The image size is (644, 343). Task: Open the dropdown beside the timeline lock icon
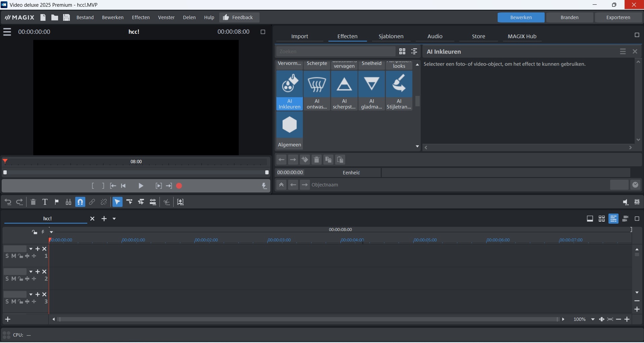tap(51, 232)
